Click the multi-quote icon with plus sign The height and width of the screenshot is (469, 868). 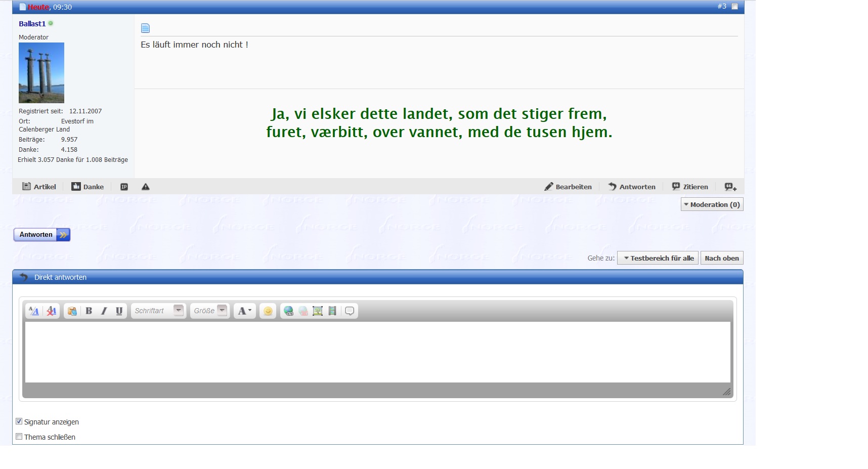point(730,187)
